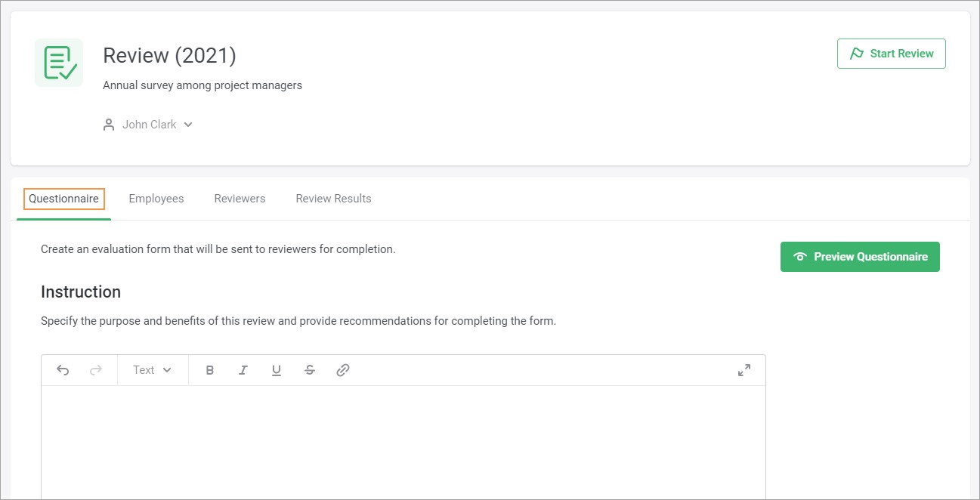The height and width of the screenshot is (500, 980).
Task: Open the Employees tab
Action: [x=156, y=199]
